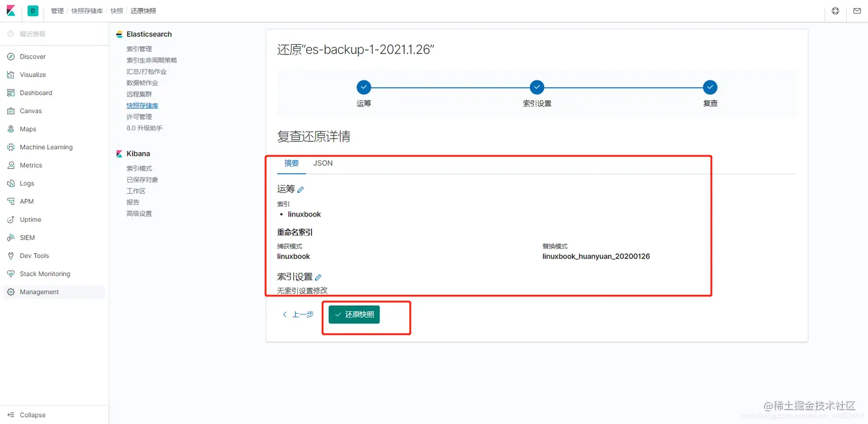
Task: Open 工作区 under Kibana
Action: pos(136,191)
